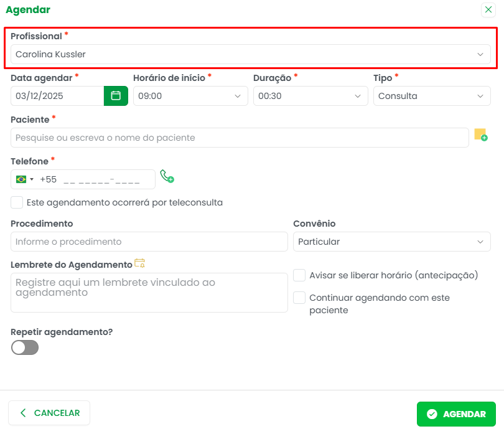This screenshot has height=434, width=504.
Task: Click the Procedimento input field
Action: coord(149,242)
